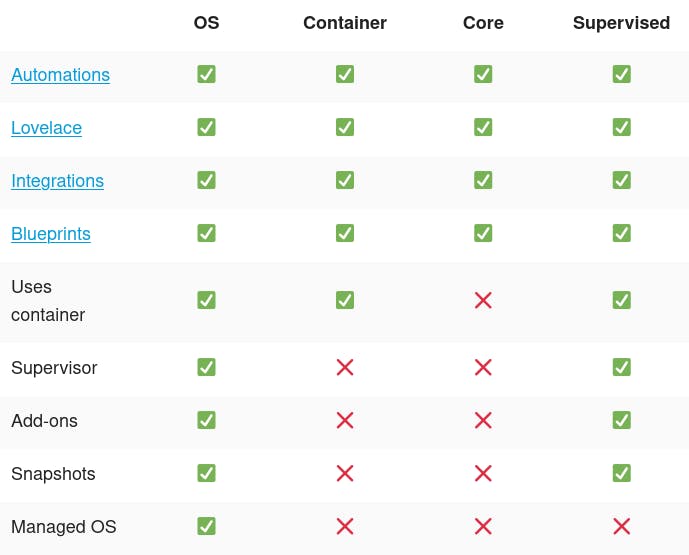This screenshot has width=689, height=555.
Task: Click the Supervisor checkmark under Supervised
Action: [x=621, y=367]
